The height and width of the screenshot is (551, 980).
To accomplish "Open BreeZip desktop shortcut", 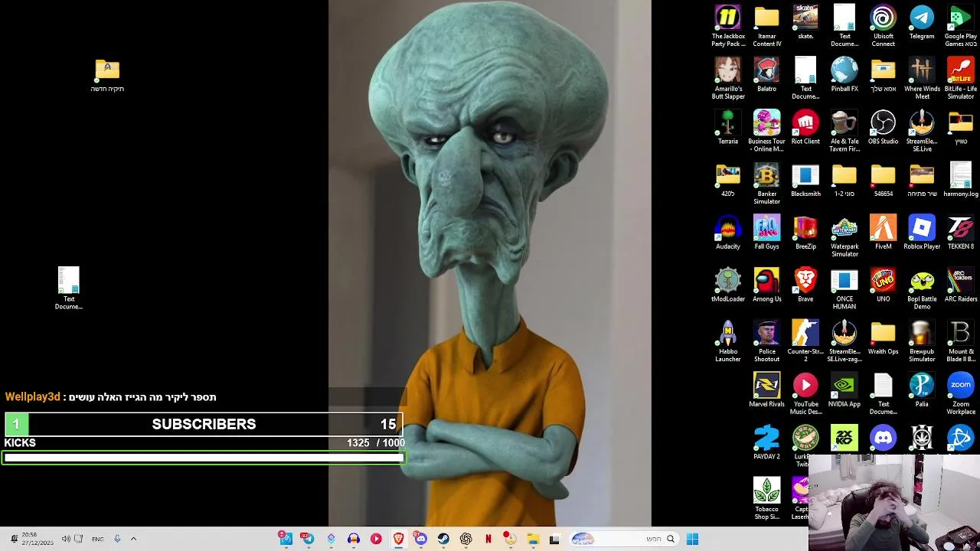I will coord(805,233).
